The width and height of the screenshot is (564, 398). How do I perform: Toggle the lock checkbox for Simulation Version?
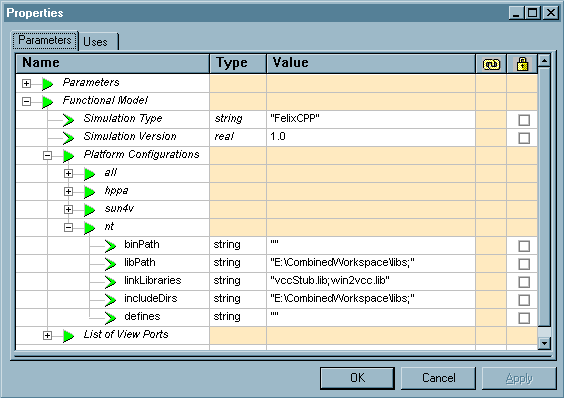pyautogui.click(x=524, y=138)
